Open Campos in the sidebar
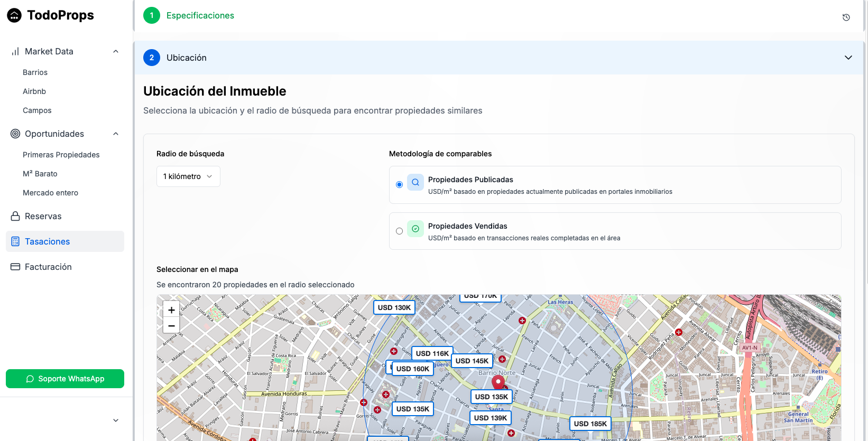 coord(37,110)
